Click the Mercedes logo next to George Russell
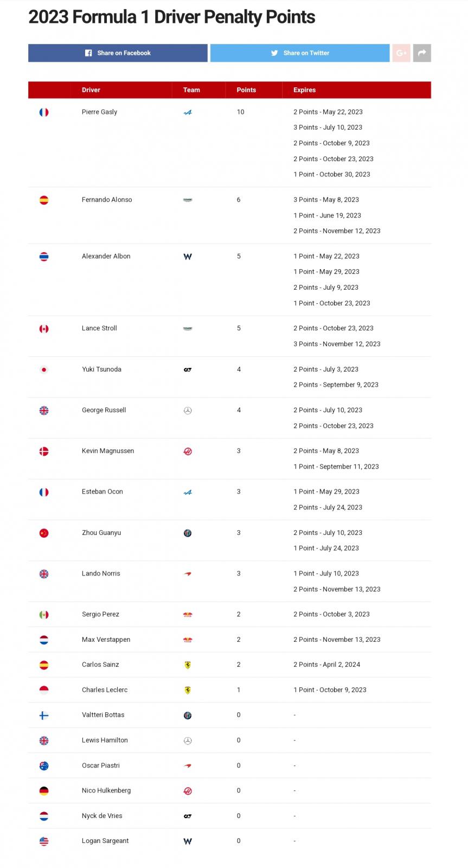The width and height of the screenshot is (468, 868). click(x=188, y=411)
